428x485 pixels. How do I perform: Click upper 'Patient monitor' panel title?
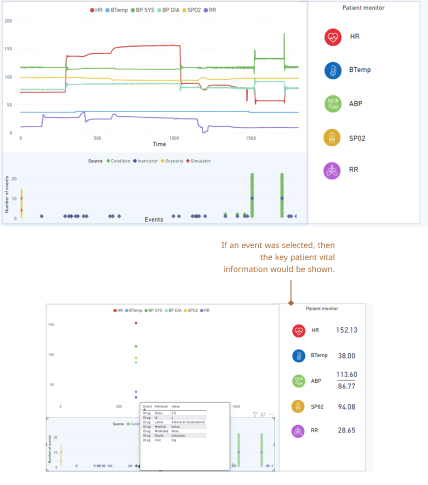[363, 8]
